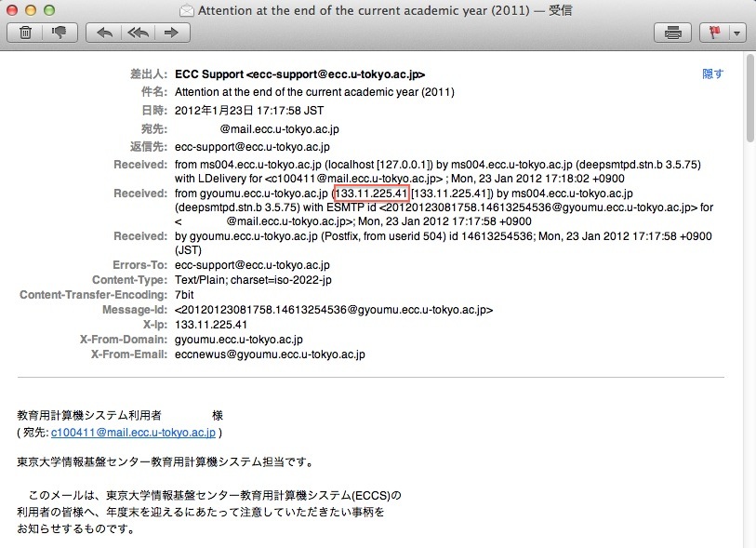
Task: Click the vertical scrollbar thumb
Action: pyautogui.click(x=750, y=100)
